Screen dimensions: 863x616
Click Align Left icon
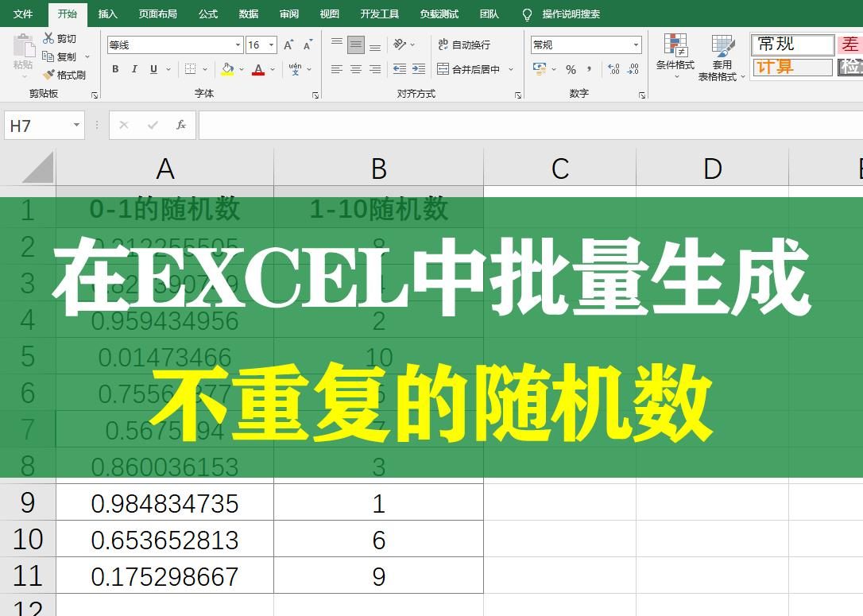click(337, 69)
